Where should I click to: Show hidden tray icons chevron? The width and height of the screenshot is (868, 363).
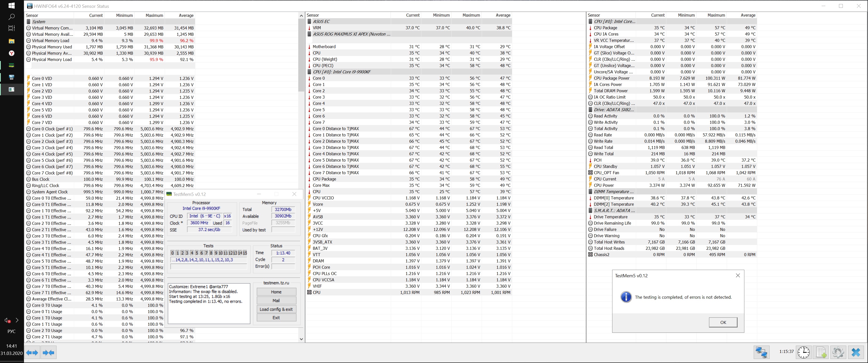17,320
